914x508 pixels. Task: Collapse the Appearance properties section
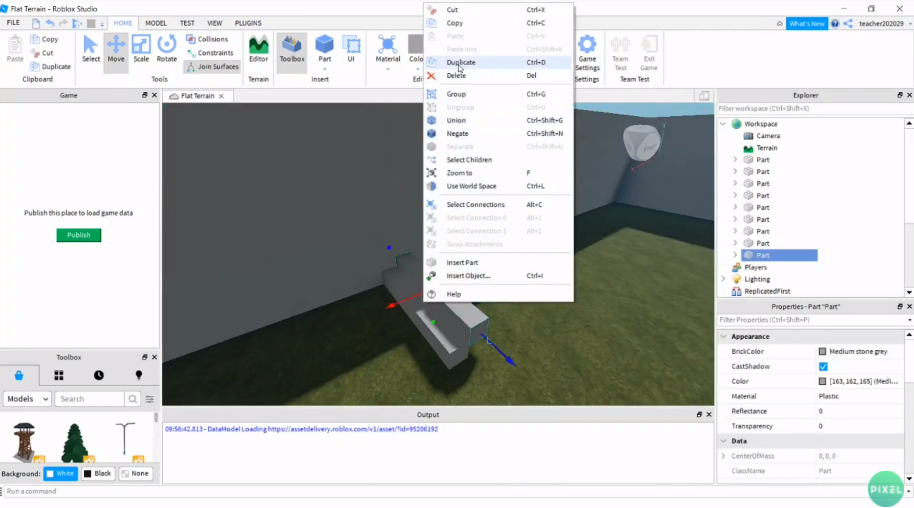[x=723, y=337]
